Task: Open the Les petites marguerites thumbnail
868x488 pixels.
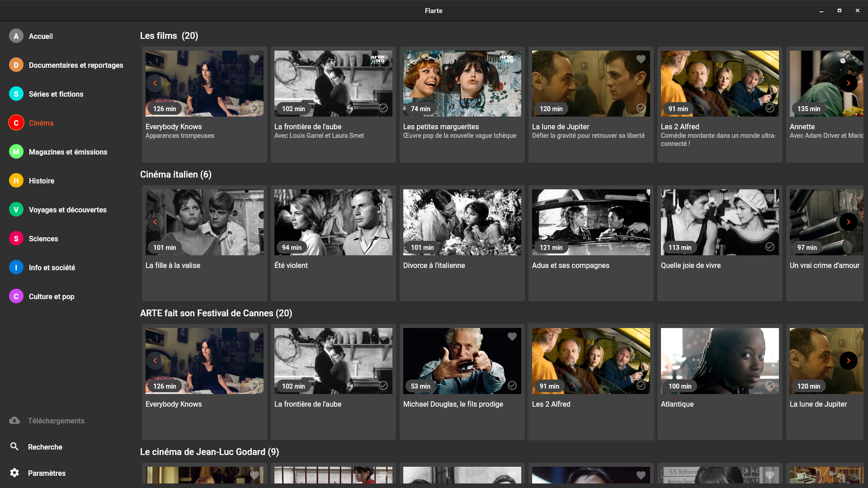Action: [462, 84]
